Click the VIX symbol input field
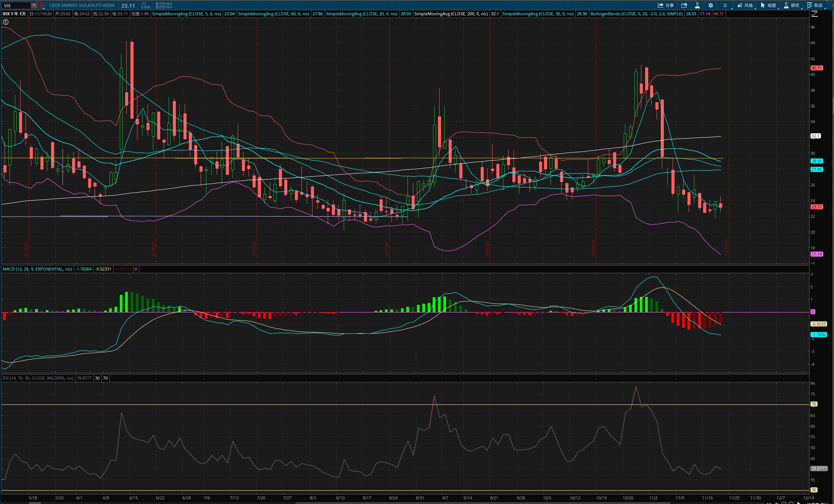Viewport: 834px width, 504px height. tap(16, 5)
